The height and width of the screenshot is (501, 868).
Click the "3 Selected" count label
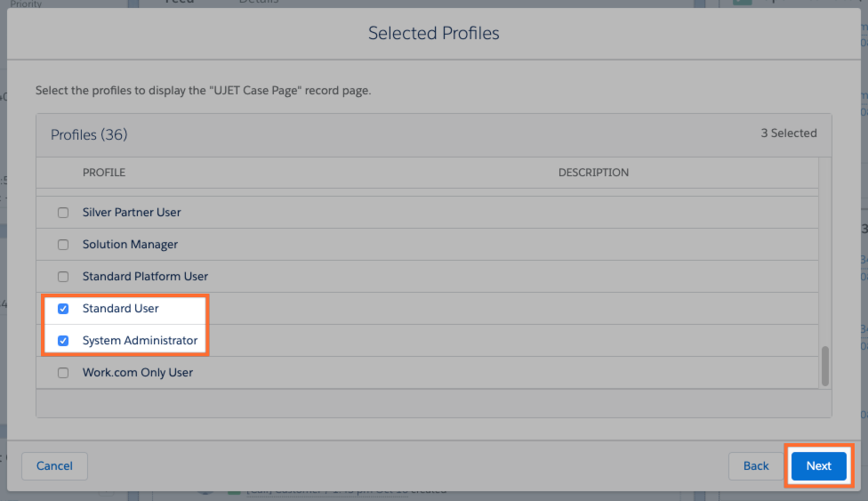click(x=788, y=133)
